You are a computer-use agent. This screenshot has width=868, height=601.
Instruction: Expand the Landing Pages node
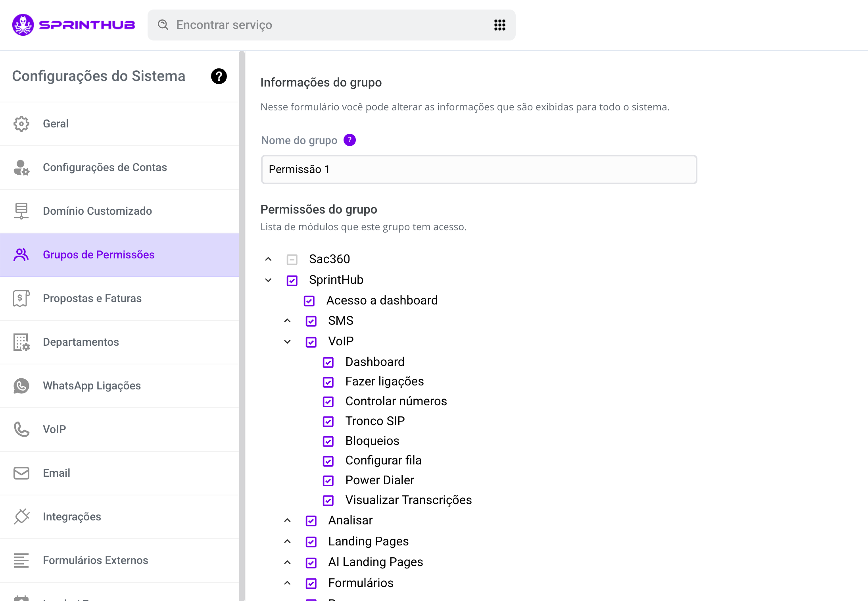(x=287, y=541)
